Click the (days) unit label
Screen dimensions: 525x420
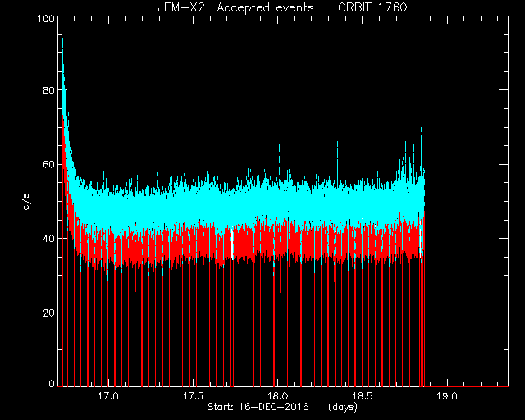coord(343,407)
